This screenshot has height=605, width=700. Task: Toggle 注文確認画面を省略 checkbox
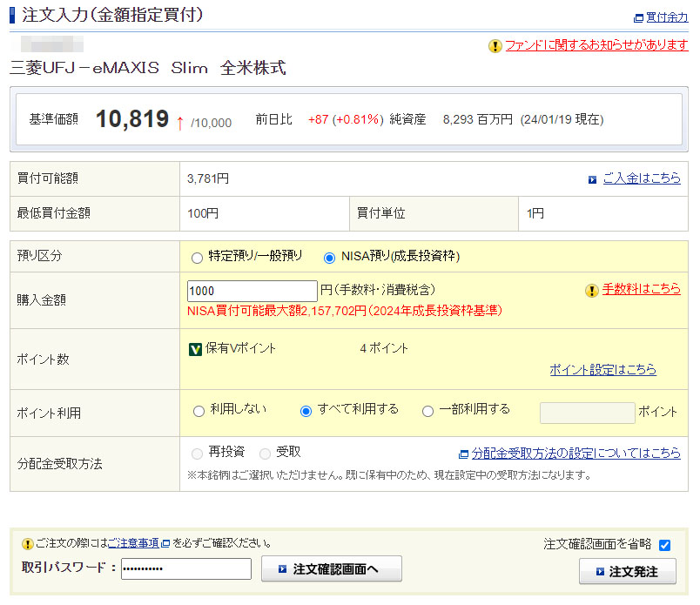[665, 545]
